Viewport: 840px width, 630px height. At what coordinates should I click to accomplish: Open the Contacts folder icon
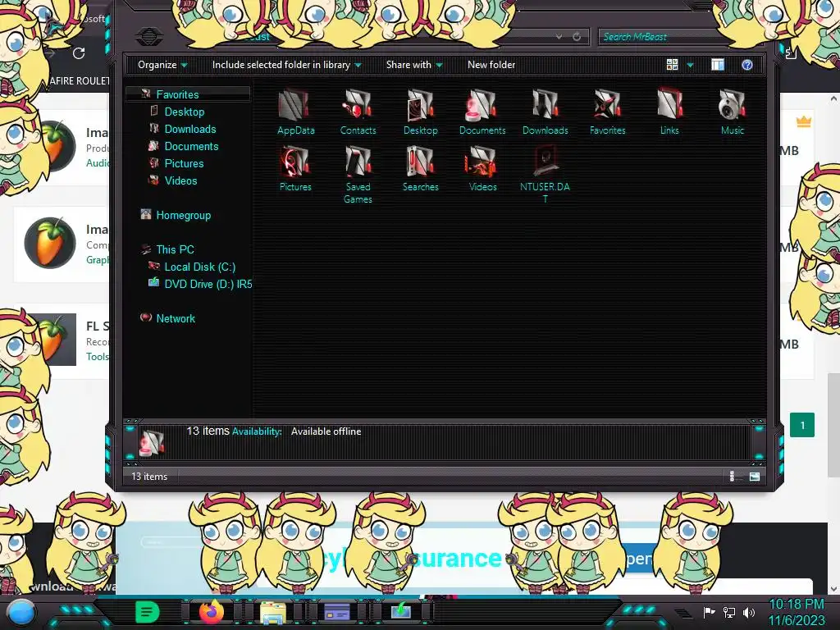click(x=358, y=105)
